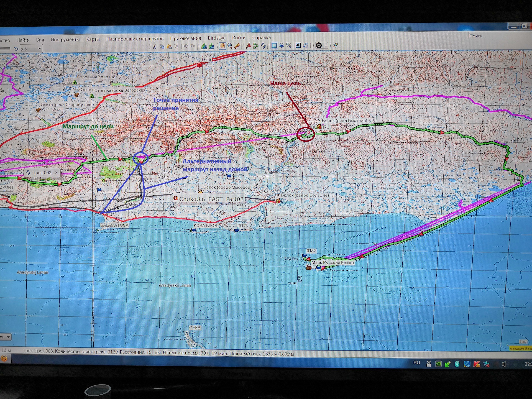The width and height of the screenshot is (532, 399).
Task: Open the Инструменты menu
Action: coord(65,40)
